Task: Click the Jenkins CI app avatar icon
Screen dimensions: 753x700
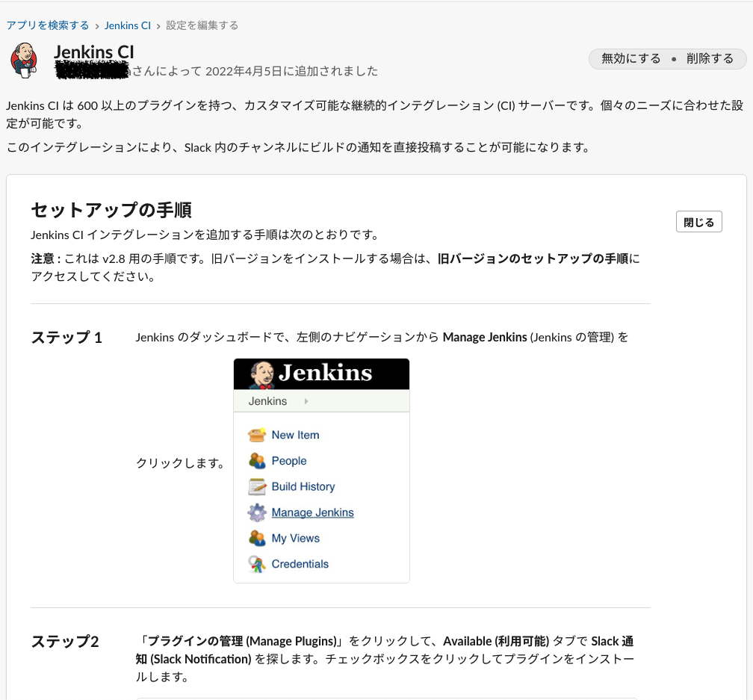Action: 23,60
